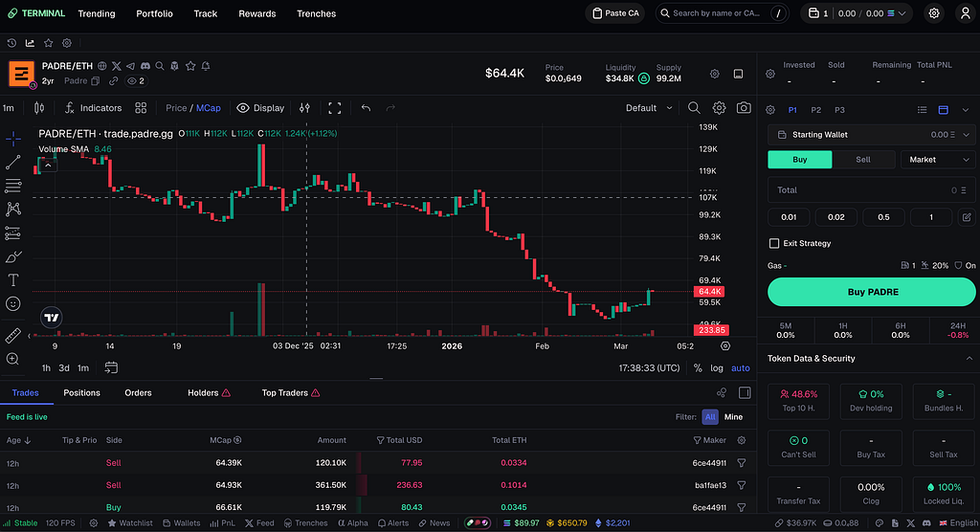Toggle the log scale on chart

717,368
